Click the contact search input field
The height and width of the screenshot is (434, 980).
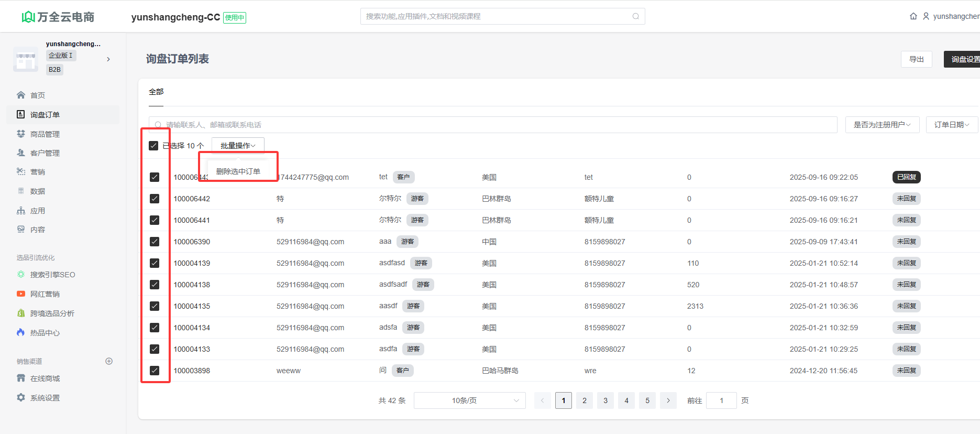[x=492, y=125]
